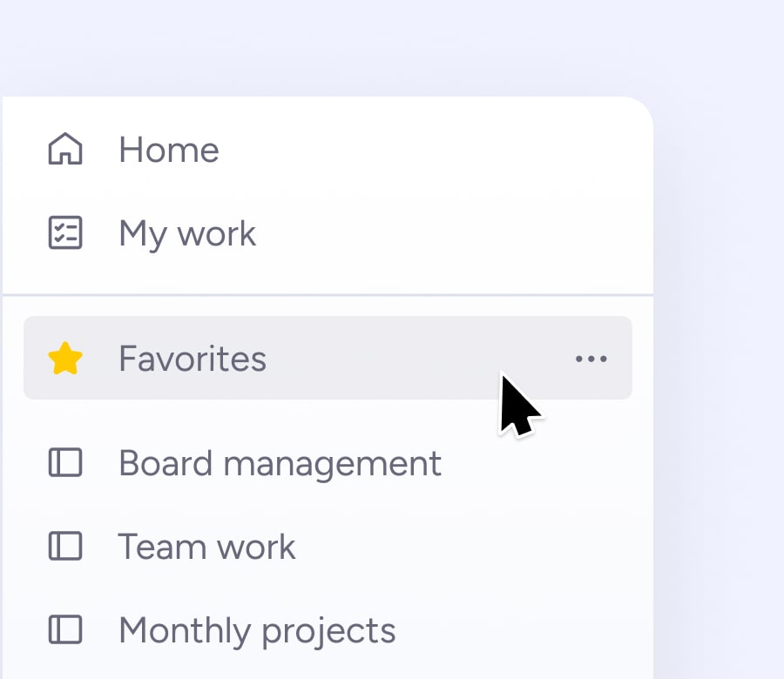Click the Home house icon

65,148
